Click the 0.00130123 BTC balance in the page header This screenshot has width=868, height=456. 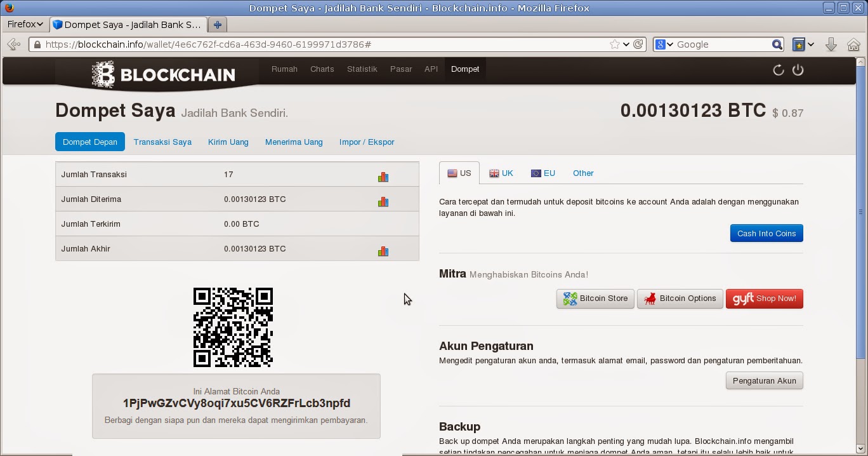(x=694, y=111)
